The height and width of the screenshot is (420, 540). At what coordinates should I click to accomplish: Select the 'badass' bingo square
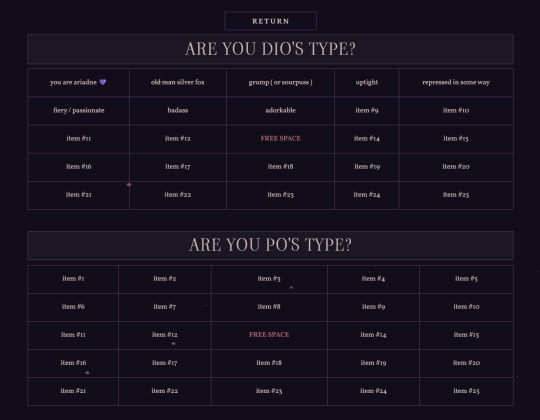(x=178, y=111)
